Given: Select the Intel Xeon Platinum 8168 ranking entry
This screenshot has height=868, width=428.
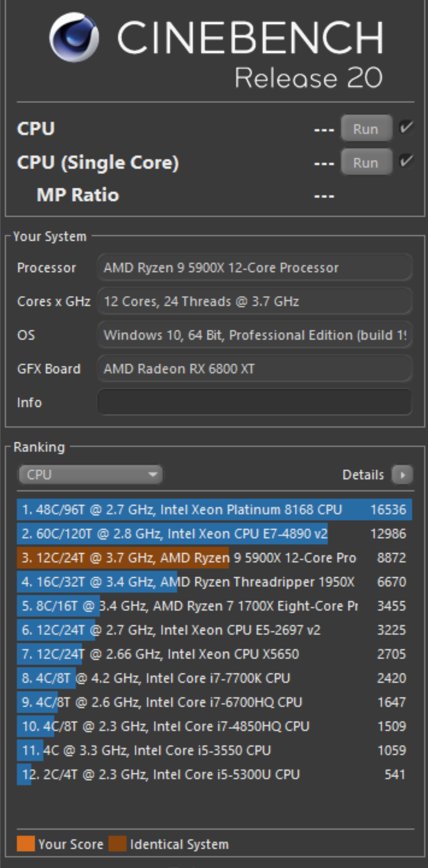Looking at the screenshot, I should (214, 509).
